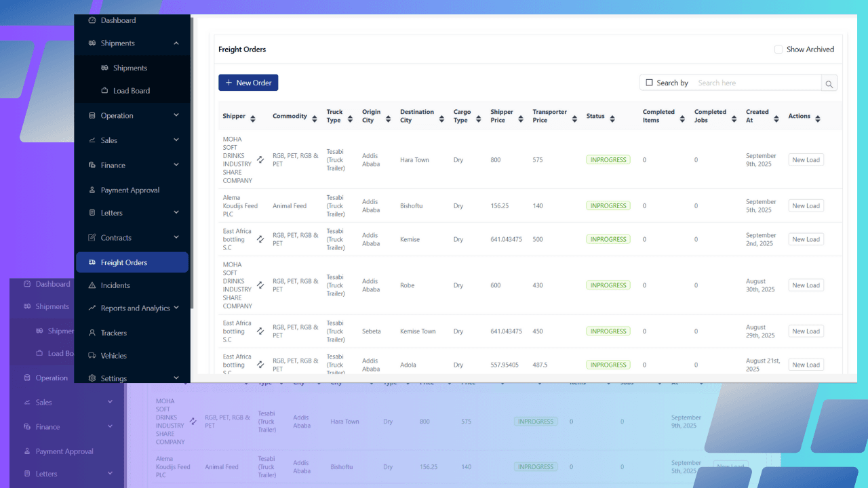Click the Vehicles truck icon
Viewport: 868px width, 488px height.
coord(92,356)
